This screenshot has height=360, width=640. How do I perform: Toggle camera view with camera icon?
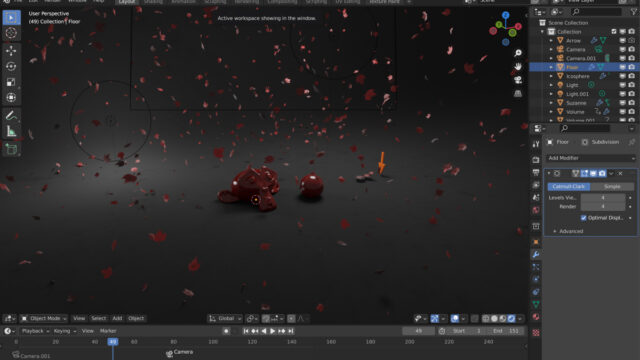[x=518, y=80]
